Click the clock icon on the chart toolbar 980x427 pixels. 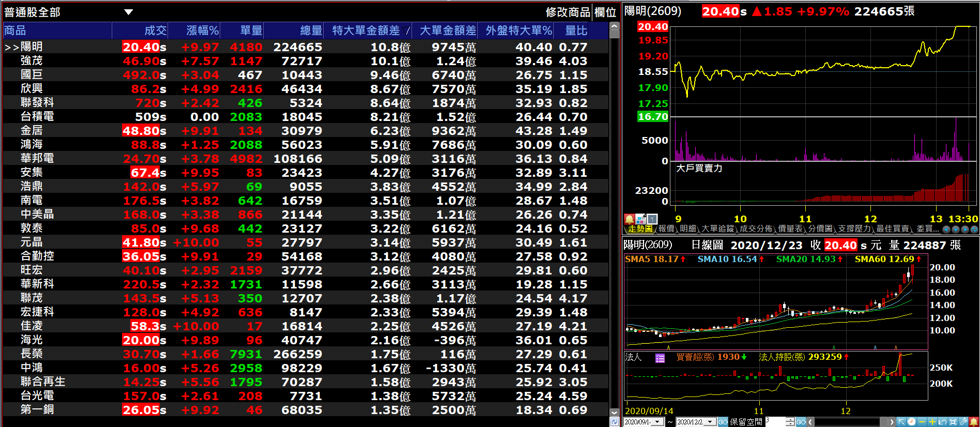(911, 422)
